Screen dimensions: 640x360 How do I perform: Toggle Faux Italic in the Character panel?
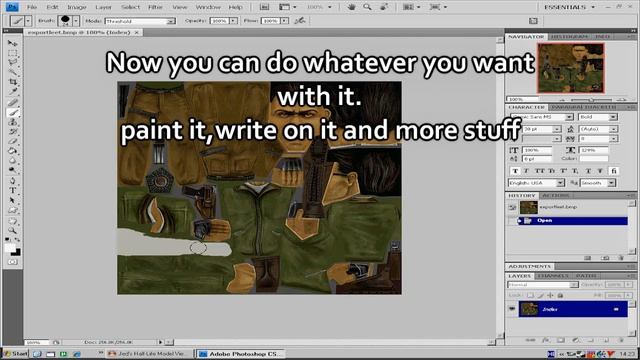tap(526, 171)
